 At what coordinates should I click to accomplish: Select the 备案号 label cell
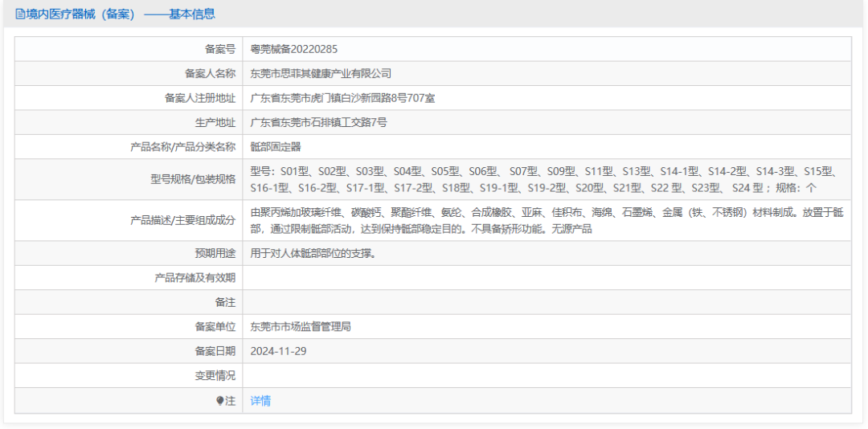[x=129, y=49]
